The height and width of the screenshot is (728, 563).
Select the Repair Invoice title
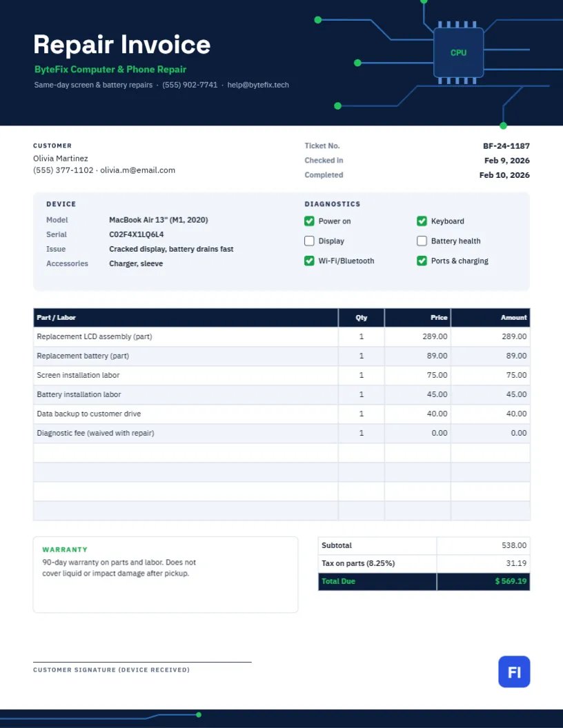(121, 45)
